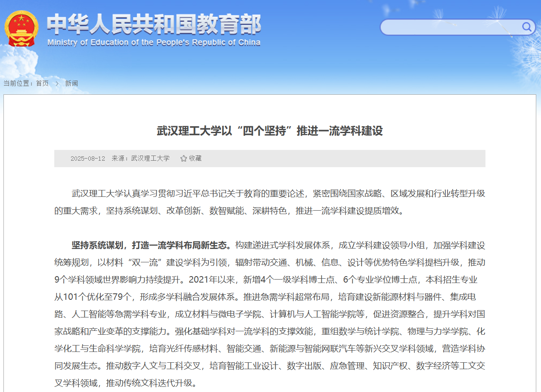This screenshot has height=392, width=541.
Task: Click the line starting 9个学科领域世界影响力
Action: (266, 280)
